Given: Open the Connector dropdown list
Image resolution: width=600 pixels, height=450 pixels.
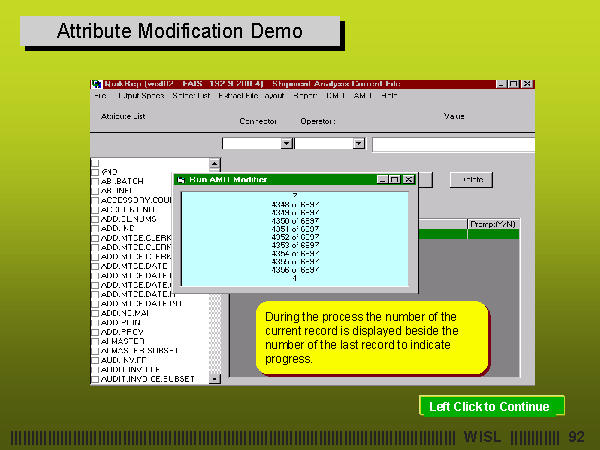Looking at the screenshot, I should click(287, 144).
